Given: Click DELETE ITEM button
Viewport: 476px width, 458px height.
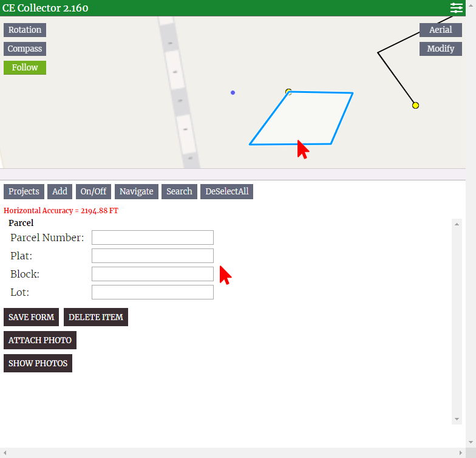Looking at the screenshot, I should point(95,317).
